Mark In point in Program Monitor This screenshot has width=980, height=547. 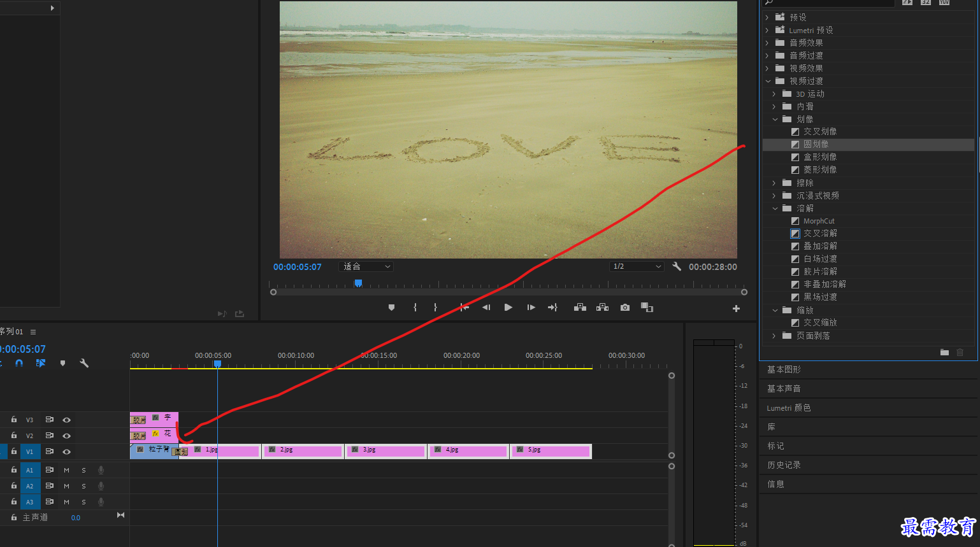[415, 308]
